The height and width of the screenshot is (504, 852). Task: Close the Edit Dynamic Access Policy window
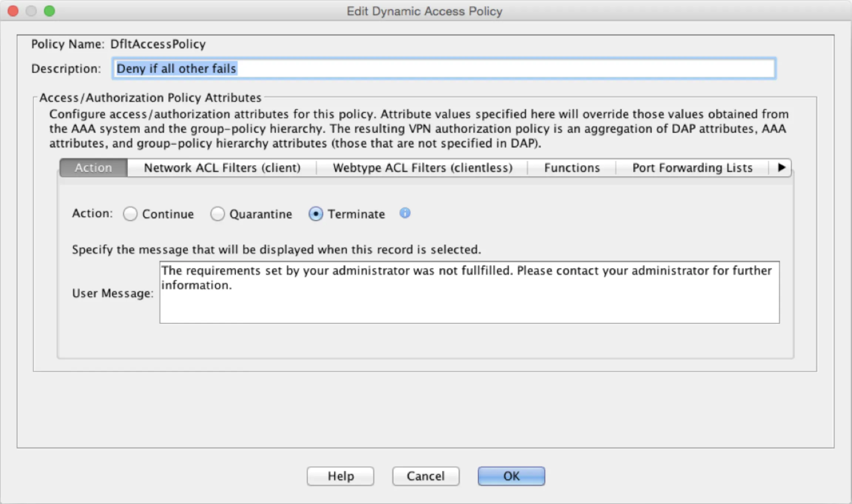click(x=13, y=11)
